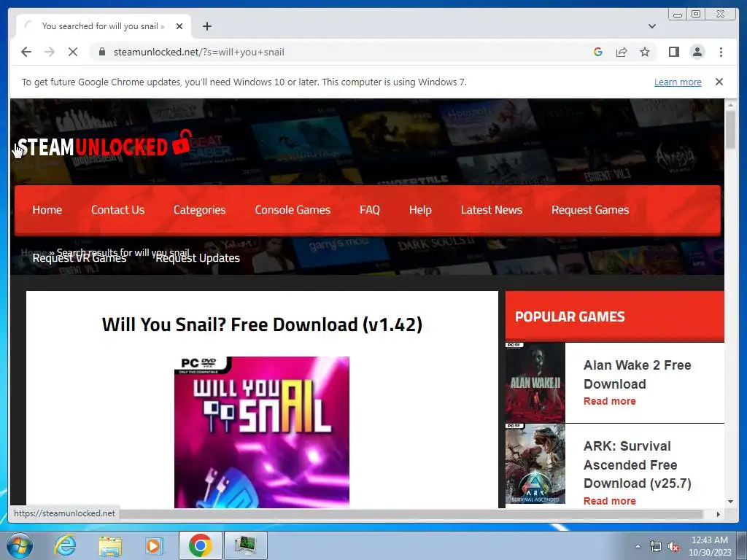Screen dimensions: 747x560
Task: Open the Windows Start menu
Action: tap(19, 545)
